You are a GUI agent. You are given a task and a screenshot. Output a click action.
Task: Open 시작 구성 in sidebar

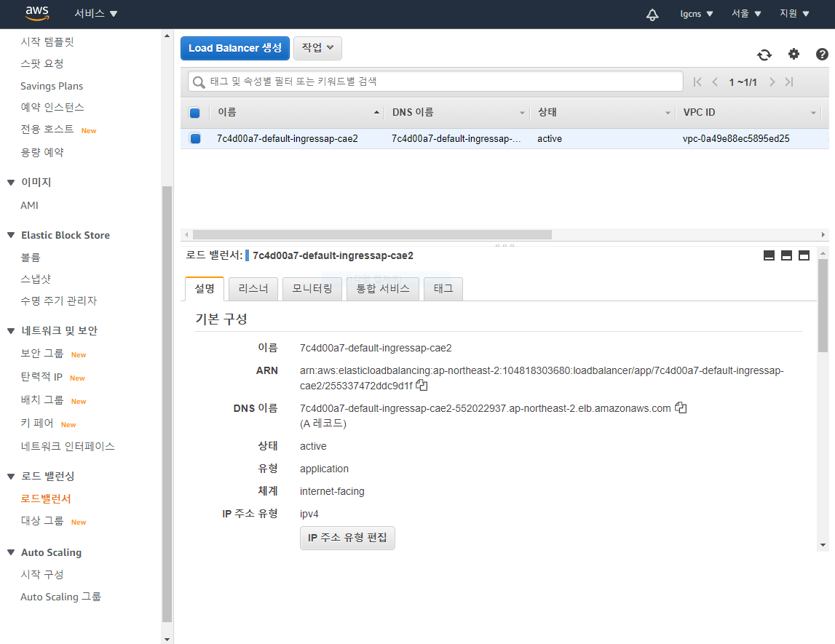tap(42, 574)
